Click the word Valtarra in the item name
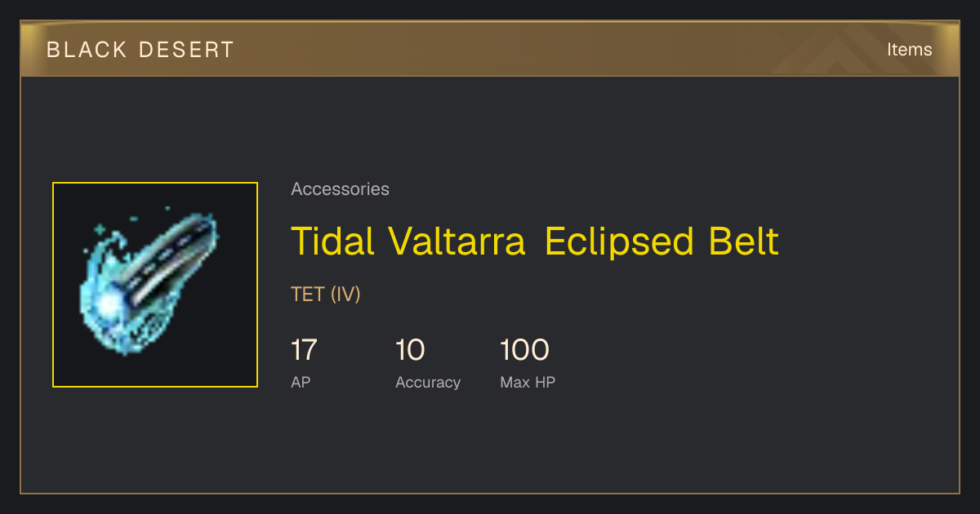 [x=457, y=241]
